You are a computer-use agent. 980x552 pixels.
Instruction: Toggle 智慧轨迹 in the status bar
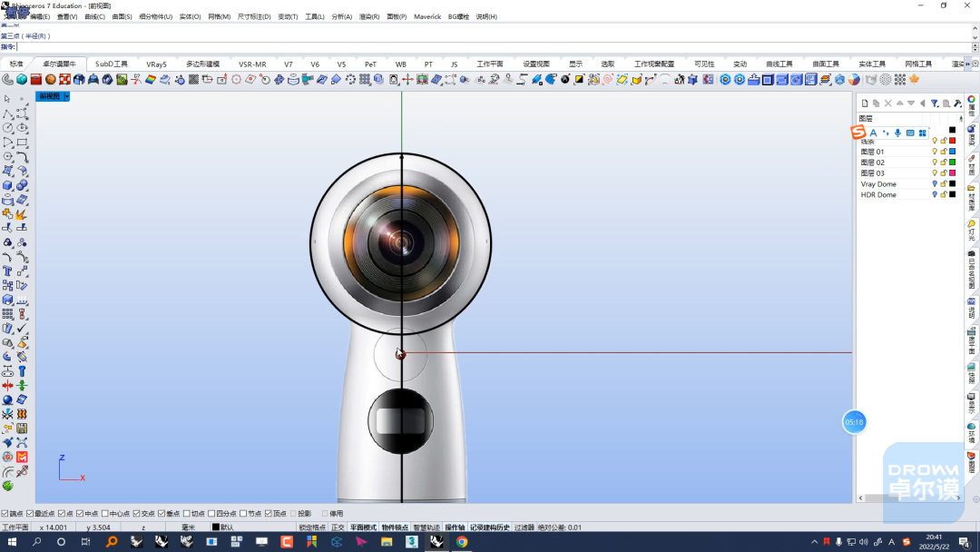[x=426, y=527]
